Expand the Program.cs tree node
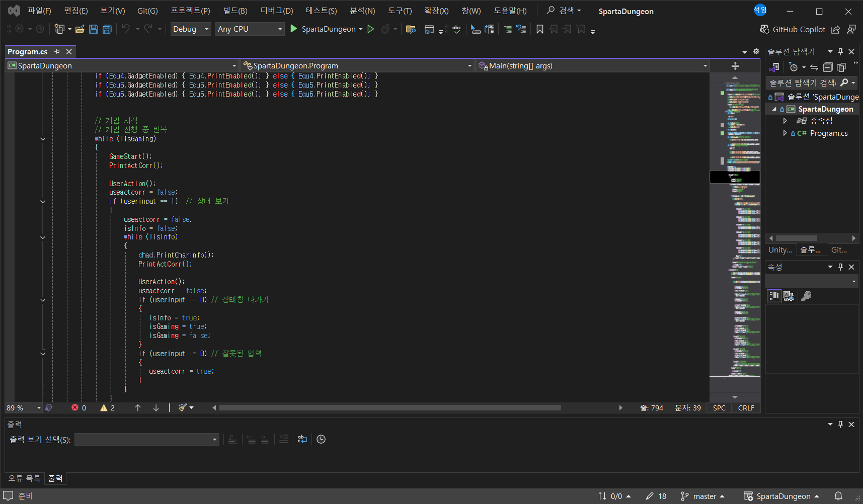The image size is (863, 504). click(x=785, y=133)
